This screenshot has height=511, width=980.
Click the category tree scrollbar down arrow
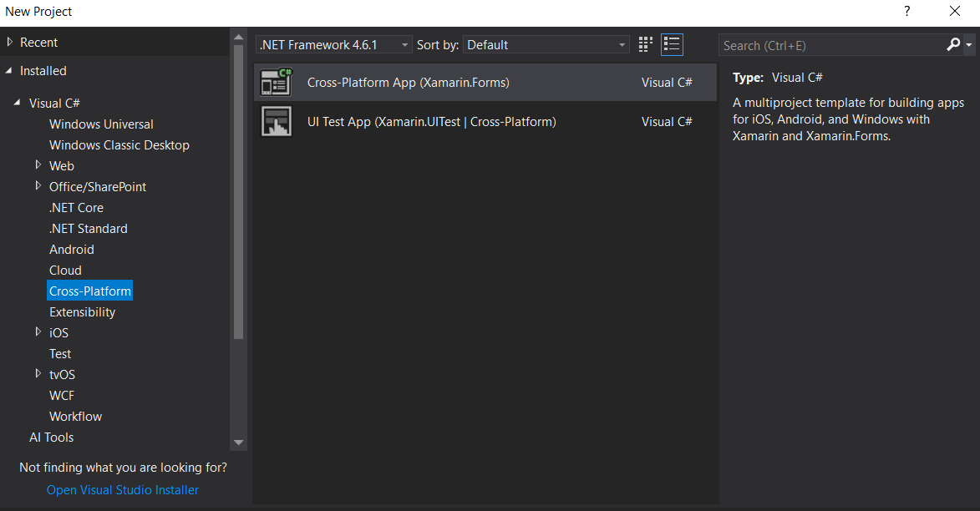click(x=238, y=442)
